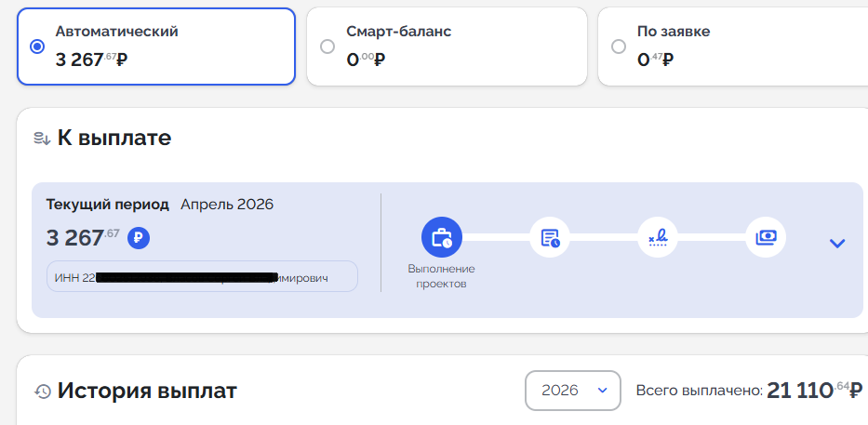Click progress line between first two steps
868x425 pixels.
[x=496, y=238]
